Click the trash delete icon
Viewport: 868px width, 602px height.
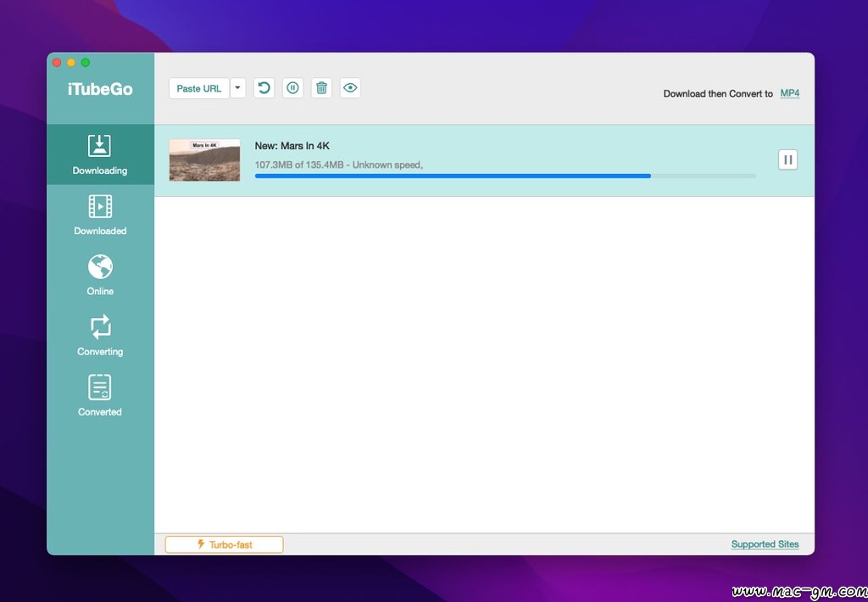321,88
